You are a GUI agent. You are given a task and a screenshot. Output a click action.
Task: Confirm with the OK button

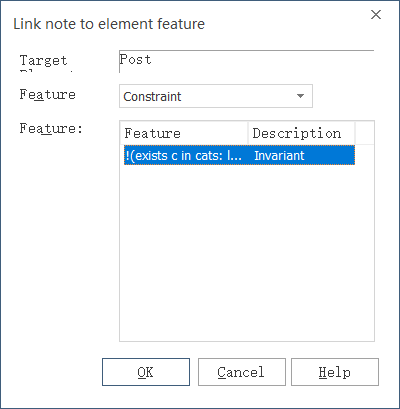click(146, 372)
